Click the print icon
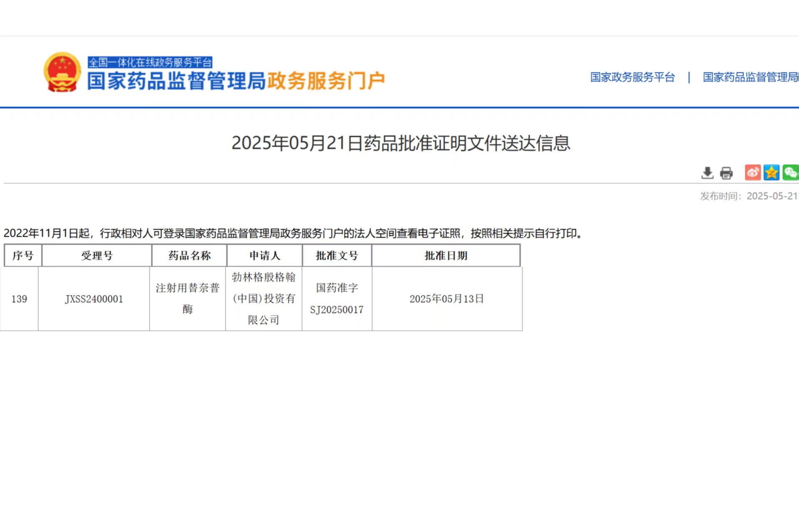The image size is (799, 532). click(726, 173)
